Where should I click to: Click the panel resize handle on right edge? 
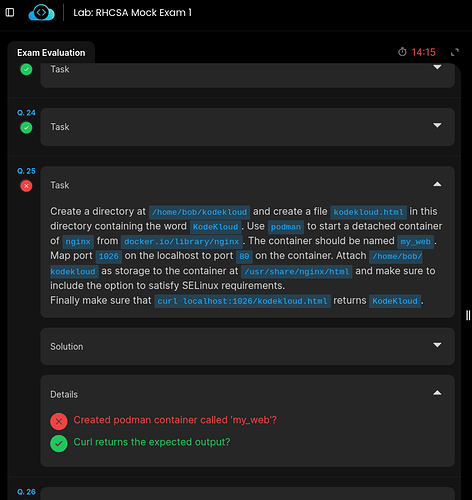[468, 315]
